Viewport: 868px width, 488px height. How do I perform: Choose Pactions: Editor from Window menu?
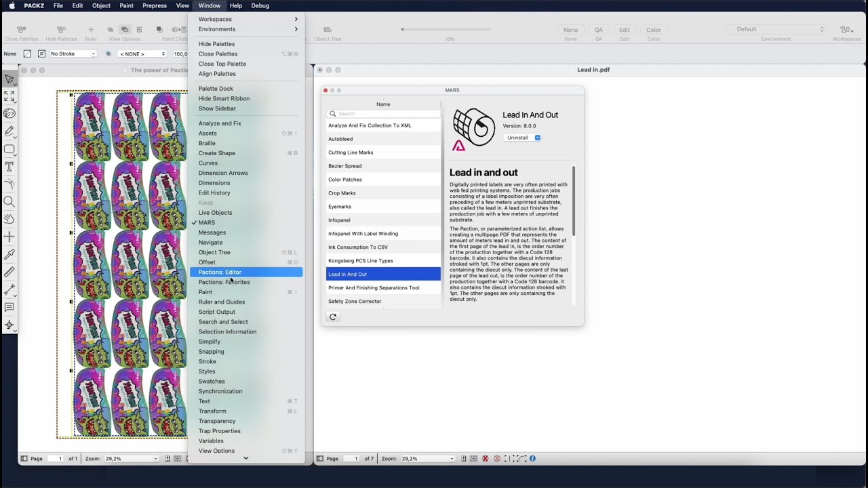(x=246, y=272)
